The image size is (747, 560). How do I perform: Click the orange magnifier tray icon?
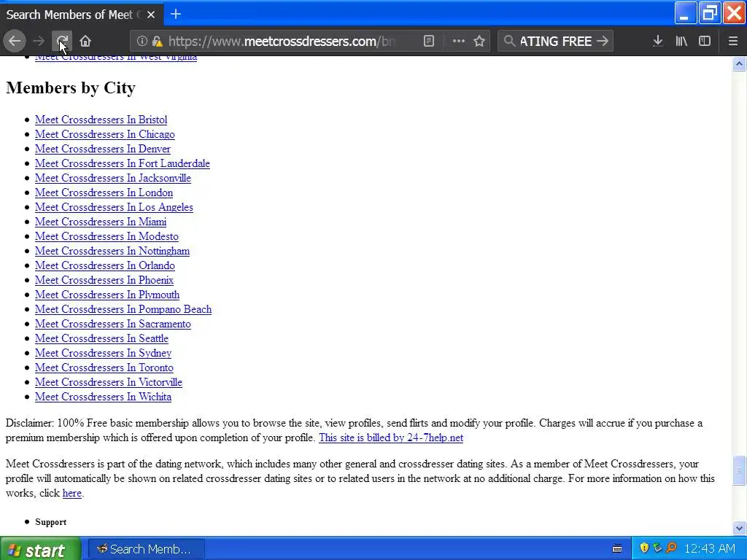click(x=671, y=548)
